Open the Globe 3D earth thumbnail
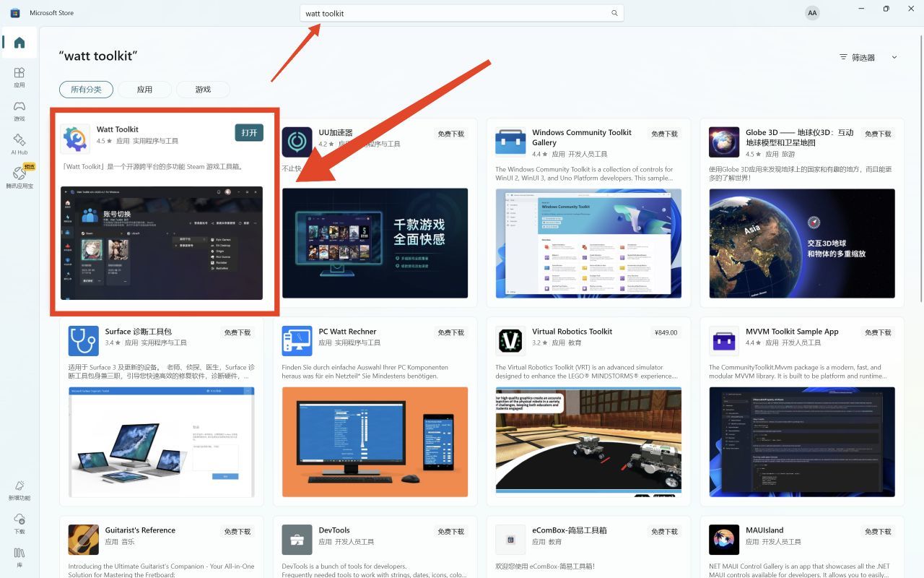The height and width of the screenshot is (578, 924). click(802, 243)
